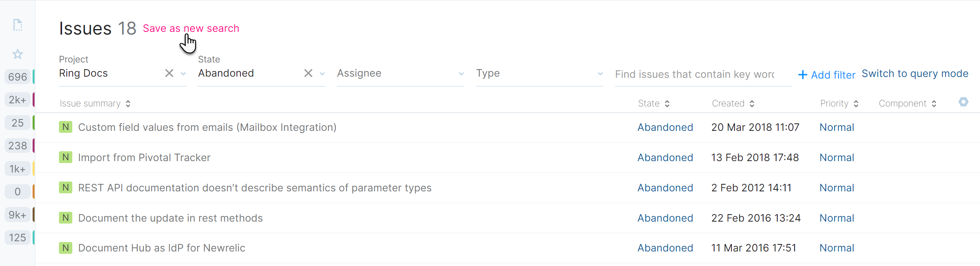Click Switch to query mode
The width and height of the screenshot is (980, 266).
point(915,73)
